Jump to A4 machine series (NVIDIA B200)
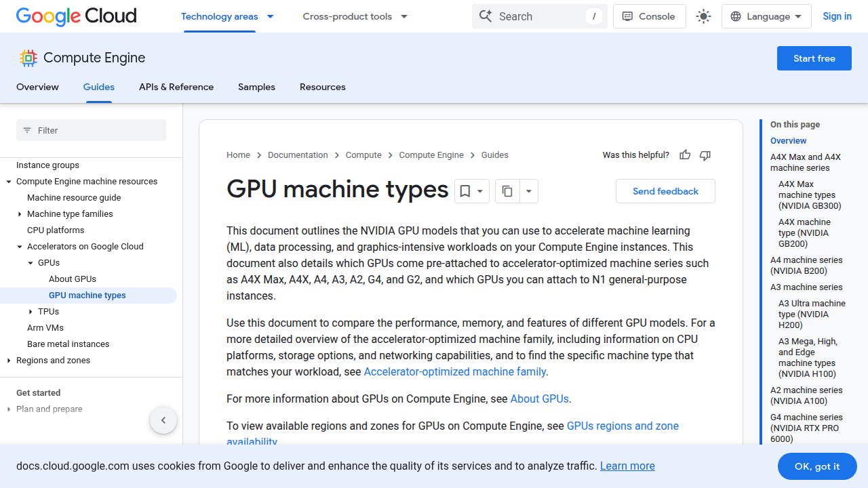 [806, 266]
